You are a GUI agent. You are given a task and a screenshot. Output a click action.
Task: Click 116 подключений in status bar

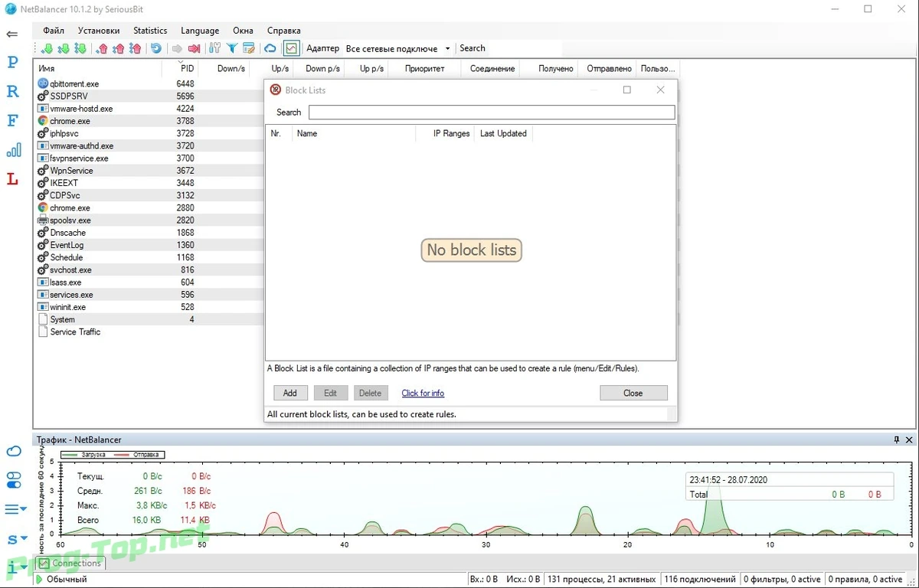(700, 580)
